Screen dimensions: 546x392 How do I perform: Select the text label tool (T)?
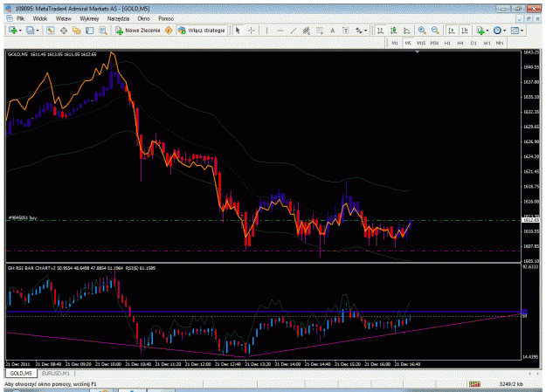[345, 31]
